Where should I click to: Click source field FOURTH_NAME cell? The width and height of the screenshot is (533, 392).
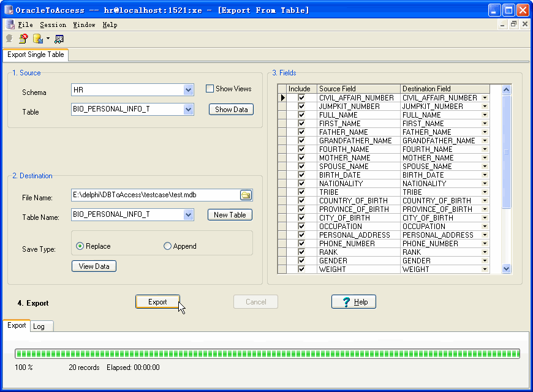point(358,149)
